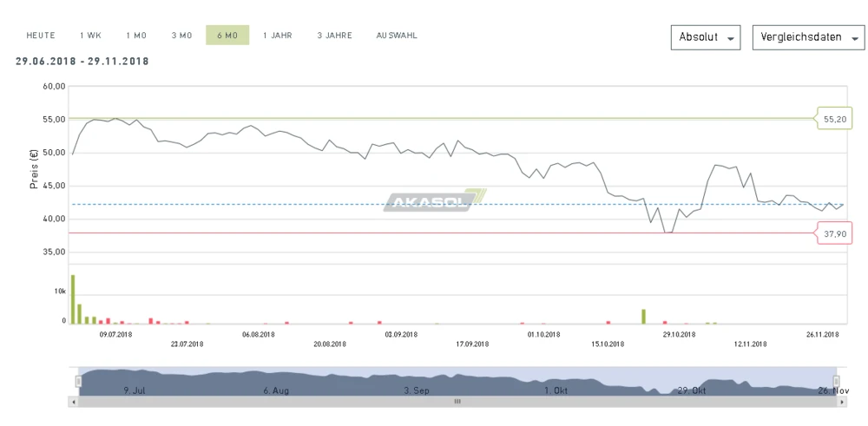The width and height of the screenshot is (868, 426).
Task: Switch chart to 3 JAHRE range
Action: click(x=334, y=36)
